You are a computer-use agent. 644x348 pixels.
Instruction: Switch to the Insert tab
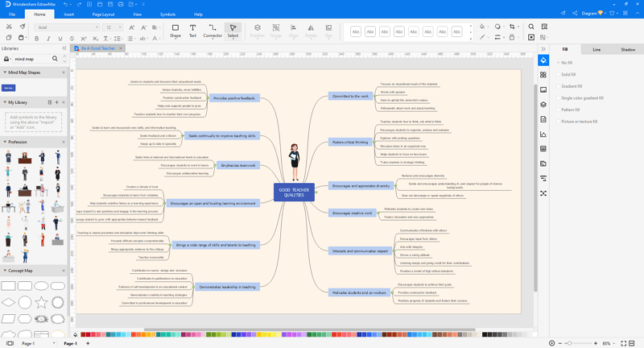69,14
